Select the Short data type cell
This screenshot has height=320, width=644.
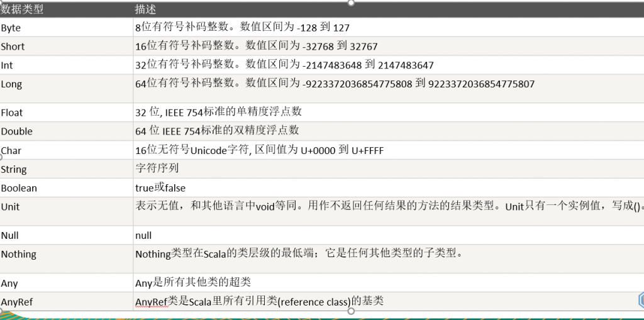pos(67,47)
